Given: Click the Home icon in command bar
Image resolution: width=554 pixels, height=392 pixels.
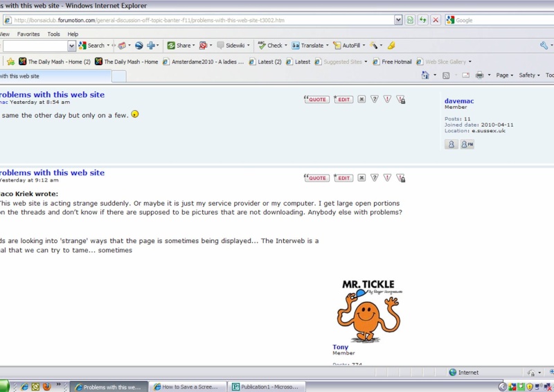Looking at the screenshot, I should tap(425, 75).
